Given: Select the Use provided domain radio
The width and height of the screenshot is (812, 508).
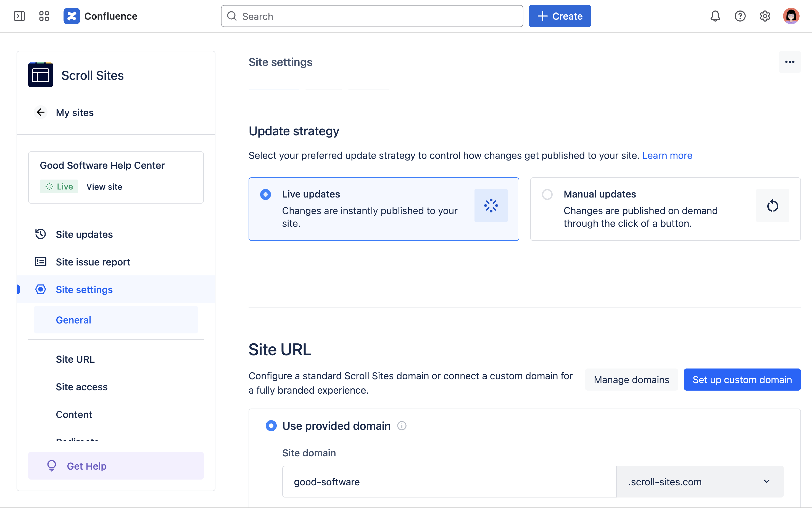Looking at the screenshot, I should pyautogui.click(x=271, y=426).
